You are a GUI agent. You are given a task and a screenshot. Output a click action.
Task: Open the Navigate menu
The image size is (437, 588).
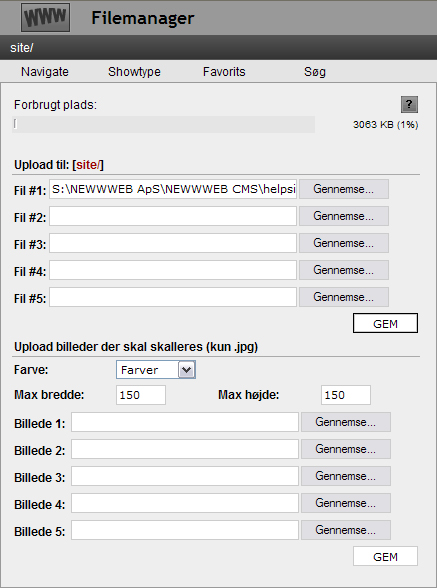[45, 72]
